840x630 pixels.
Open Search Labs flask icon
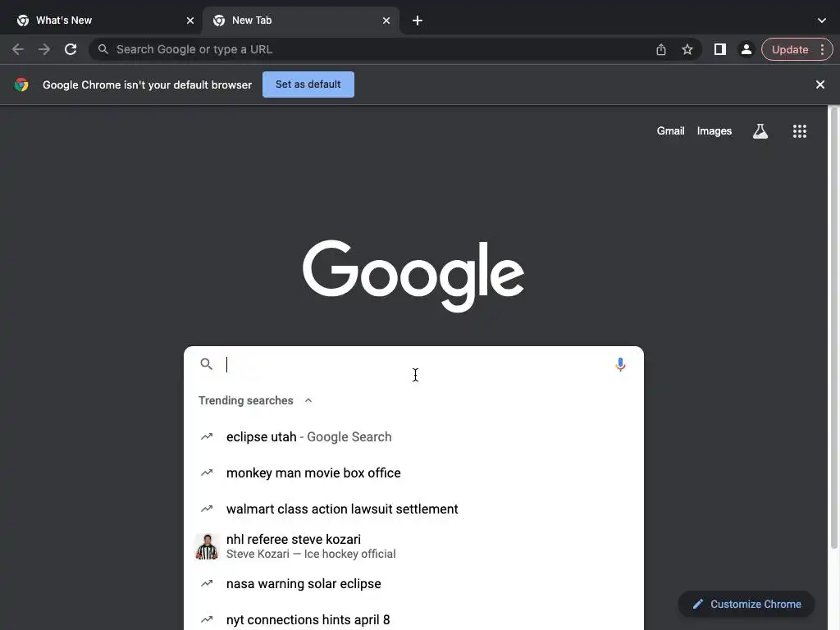click(x=760, y=131)
